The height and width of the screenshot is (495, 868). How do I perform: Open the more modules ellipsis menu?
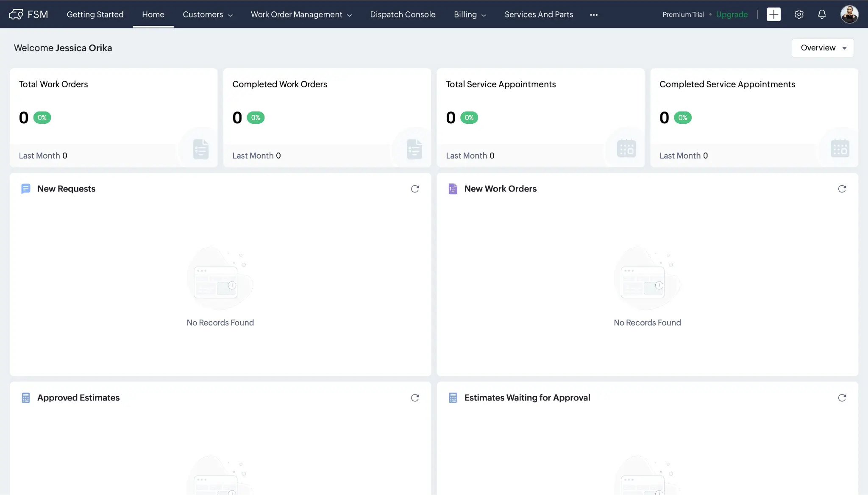click(594, 15)
